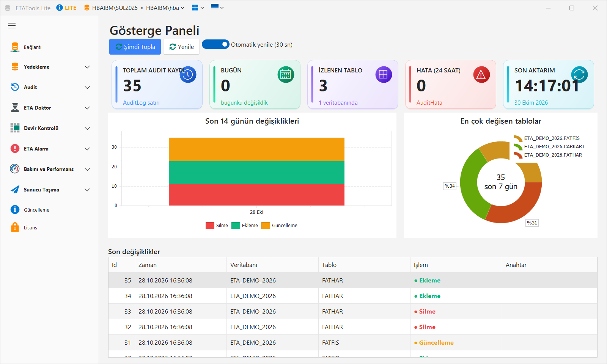Sort by the Zaman column header

click(x=181, y=265)
